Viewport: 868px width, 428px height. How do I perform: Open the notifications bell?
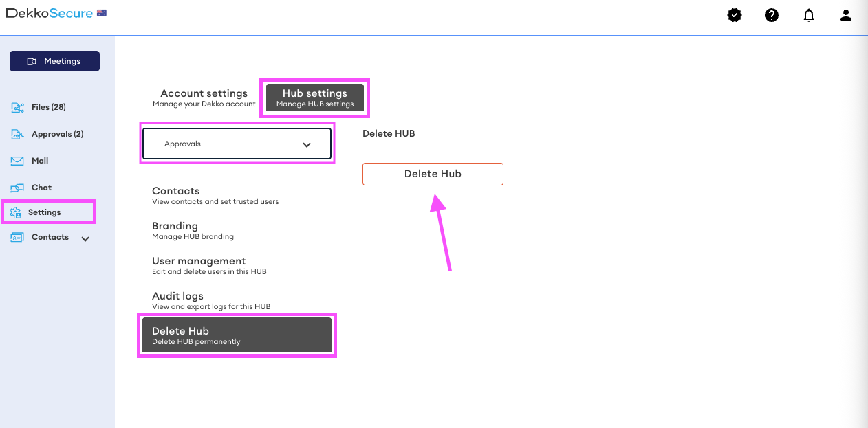(809, 15)
